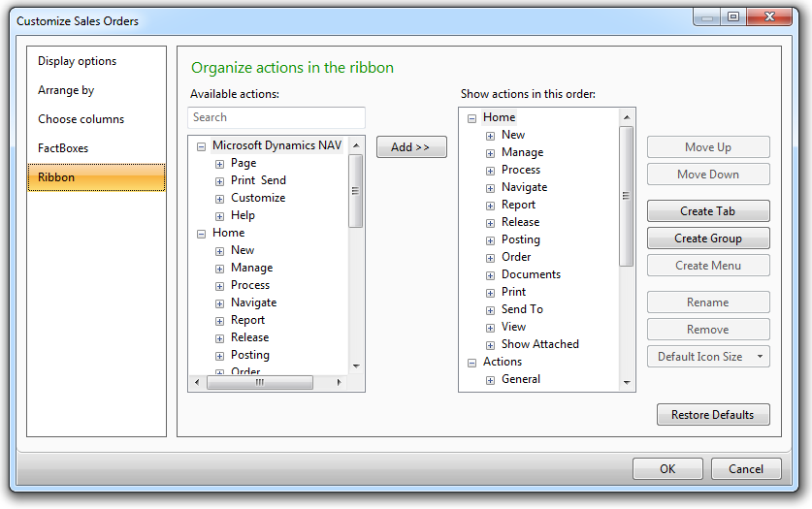Screen dimensions: 812x509
Task: Expand New in the Available actions list
Action: click(x=219, y=251)
